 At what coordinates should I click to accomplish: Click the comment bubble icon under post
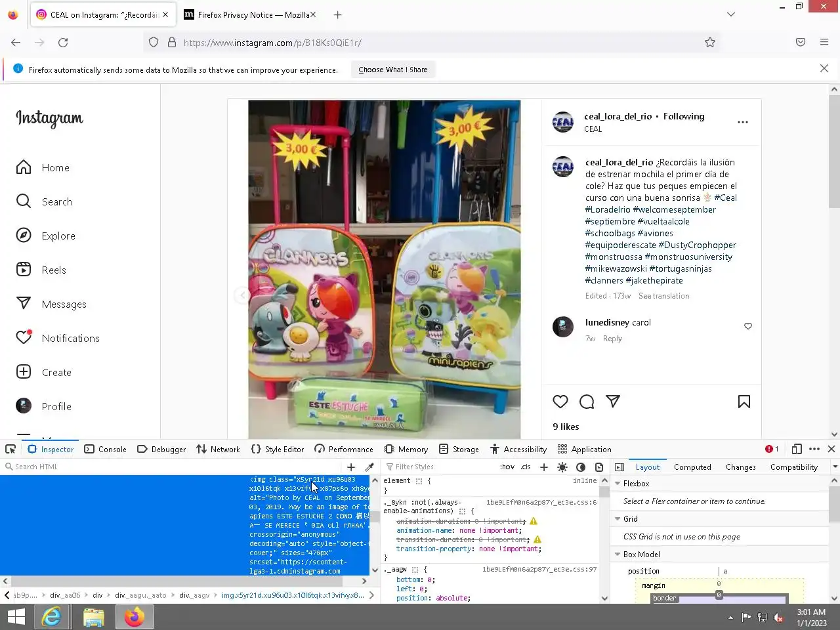(587, 402)
